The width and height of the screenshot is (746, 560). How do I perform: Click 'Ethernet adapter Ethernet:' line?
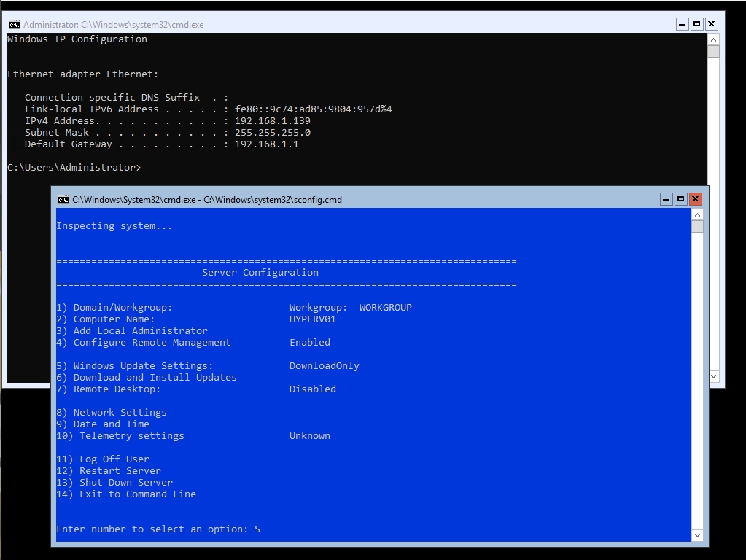point(83,74)
